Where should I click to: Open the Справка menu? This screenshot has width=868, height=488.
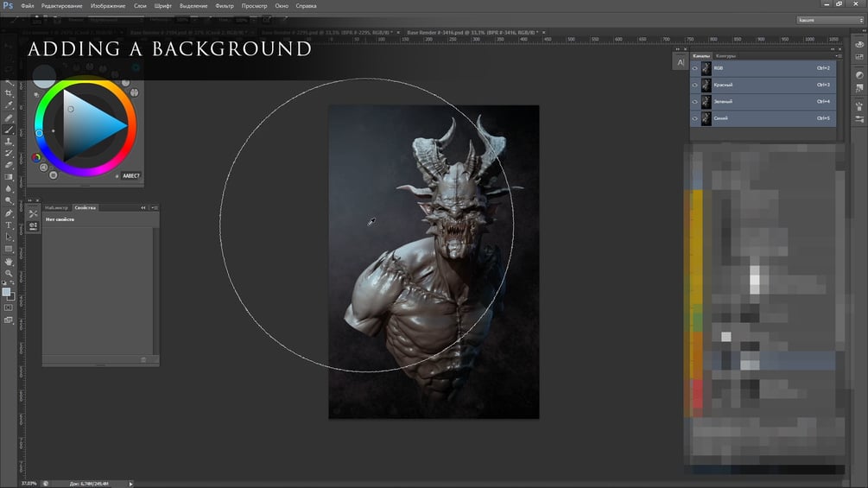tap(306, 6)
